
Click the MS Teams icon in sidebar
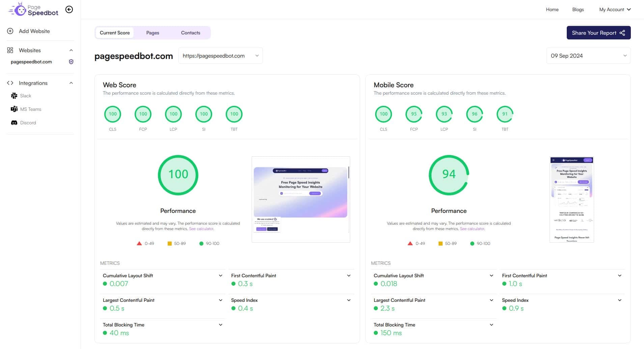(14, 109)
